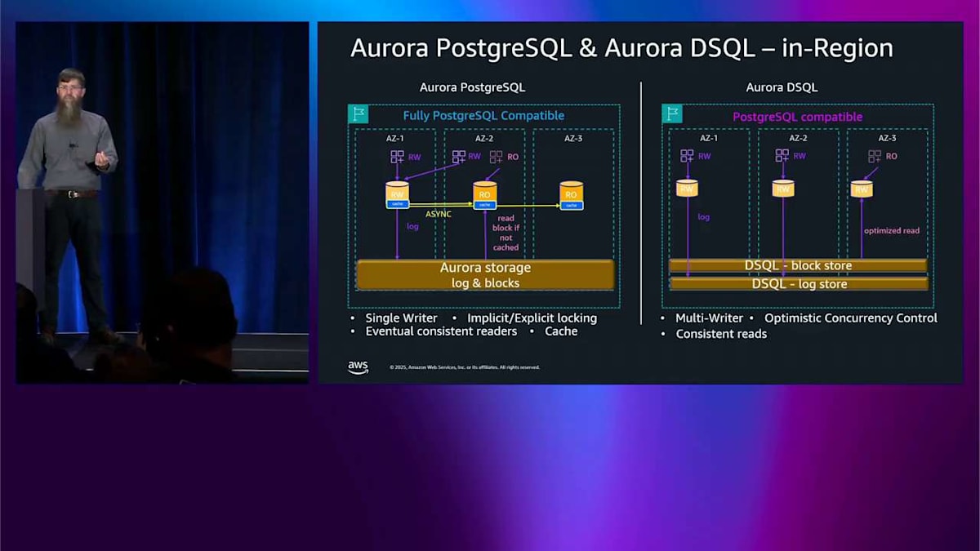Click the region flag icon in Aurora DSQL diagram
The image size is (980, 551).
672,114
